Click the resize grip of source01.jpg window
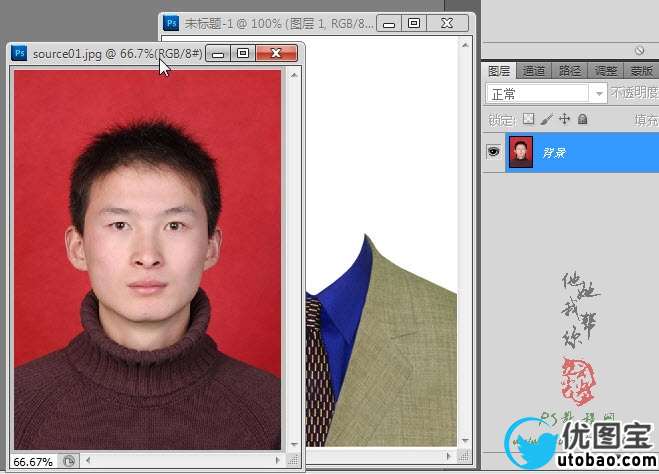 click(x=295, y=461)
